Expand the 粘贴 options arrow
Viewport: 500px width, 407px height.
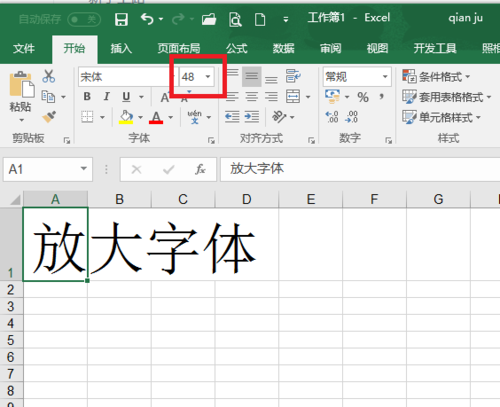click(x=21, y=120)
